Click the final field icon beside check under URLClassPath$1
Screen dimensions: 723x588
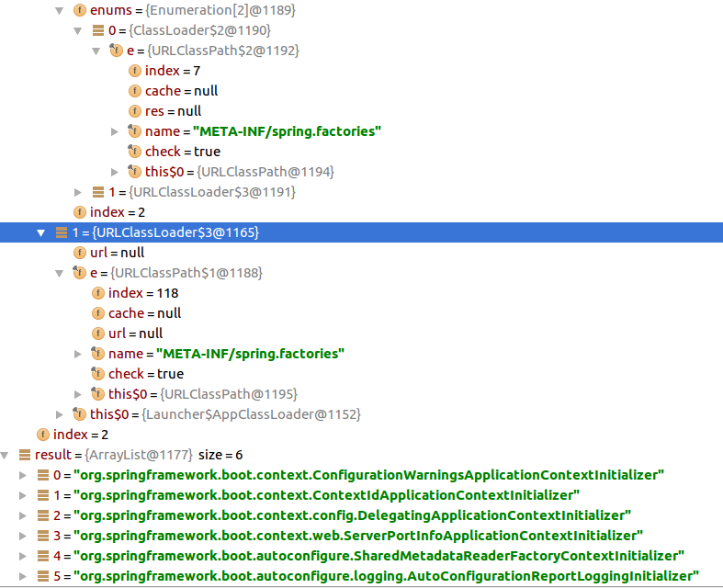[x=97, y=374]
